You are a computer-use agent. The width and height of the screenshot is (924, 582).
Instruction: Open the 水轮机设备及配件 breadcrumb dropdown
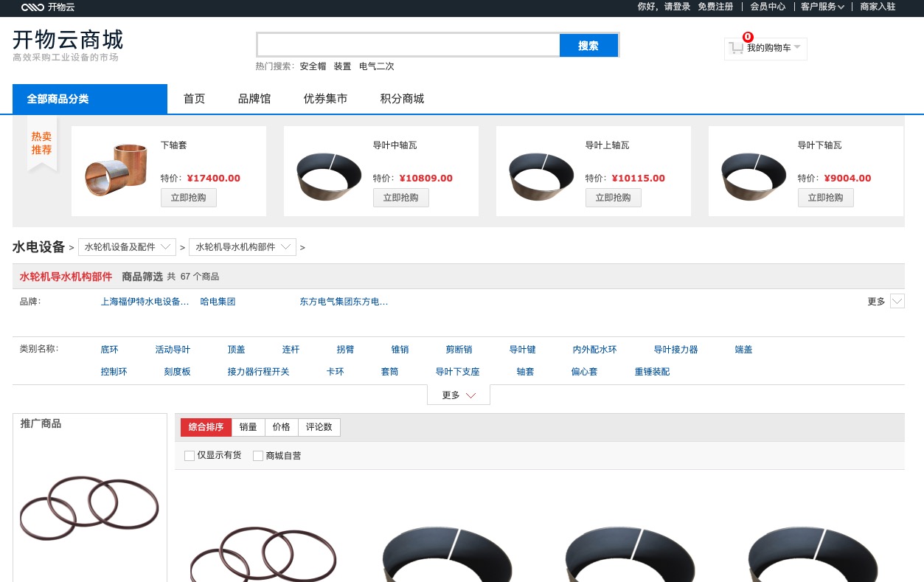click(128, 247)
